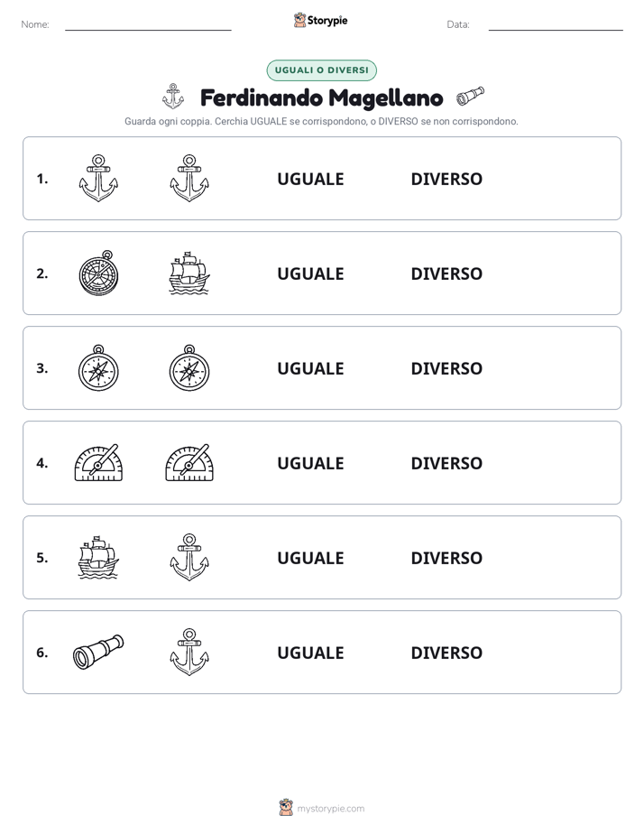Viewport: 644px width, 834px height.
Task: Choose DIVERSO for row 2
Action: point(446,273)
